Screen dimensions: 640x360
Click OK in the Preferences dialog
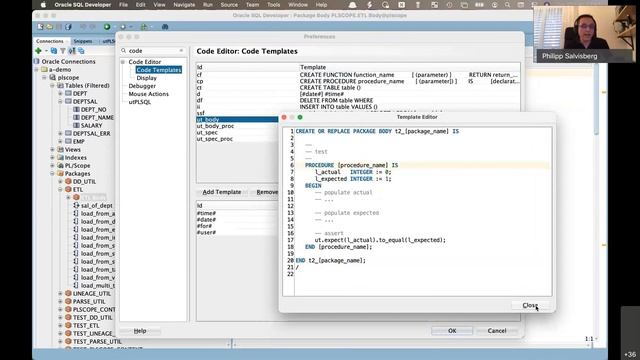[x=452, y=331]
